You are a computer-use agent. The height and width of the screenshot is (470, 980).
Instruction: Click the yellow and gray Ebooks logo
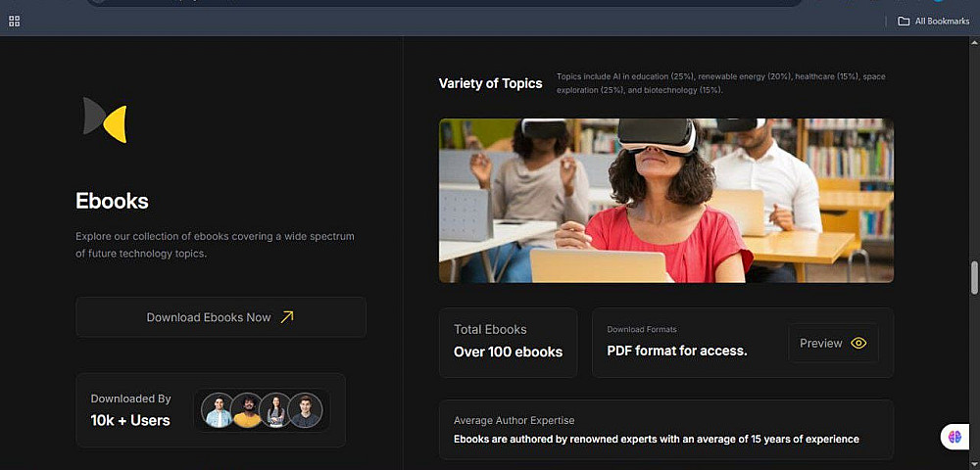tap(105, 119)
